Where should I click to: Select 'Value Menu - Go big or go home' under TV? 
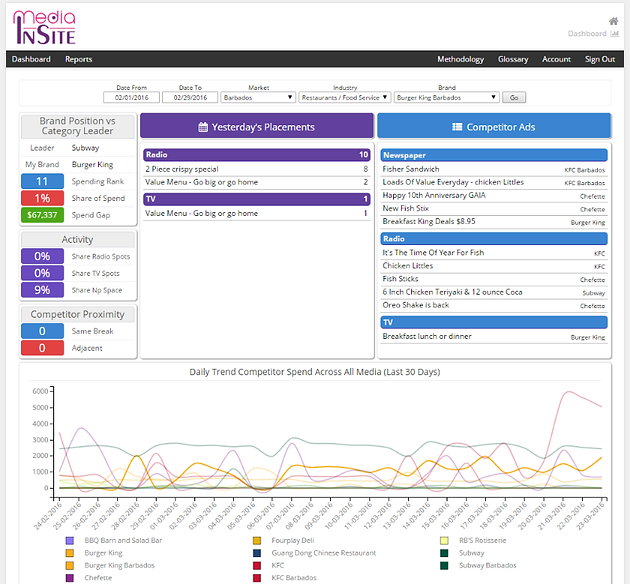[x=257, y=214]
